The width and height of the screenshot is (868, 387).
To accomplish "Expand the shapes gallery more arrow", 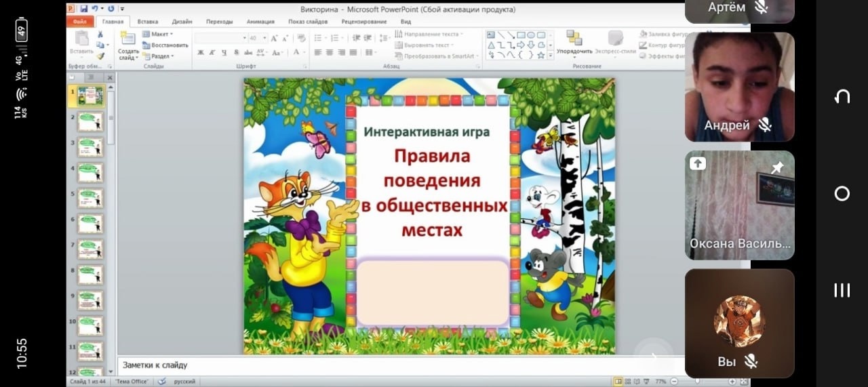I will pos(551,56).
